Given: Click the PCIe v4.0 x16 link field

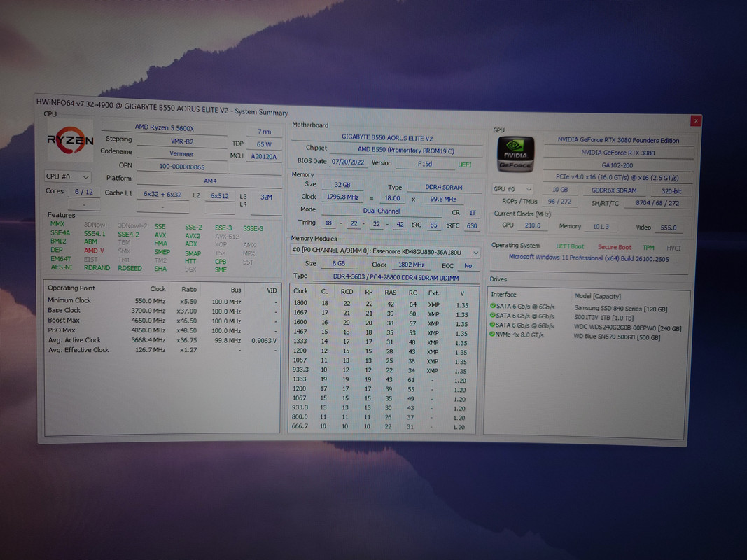Looking at the screenshot, I should coord(617,178).
